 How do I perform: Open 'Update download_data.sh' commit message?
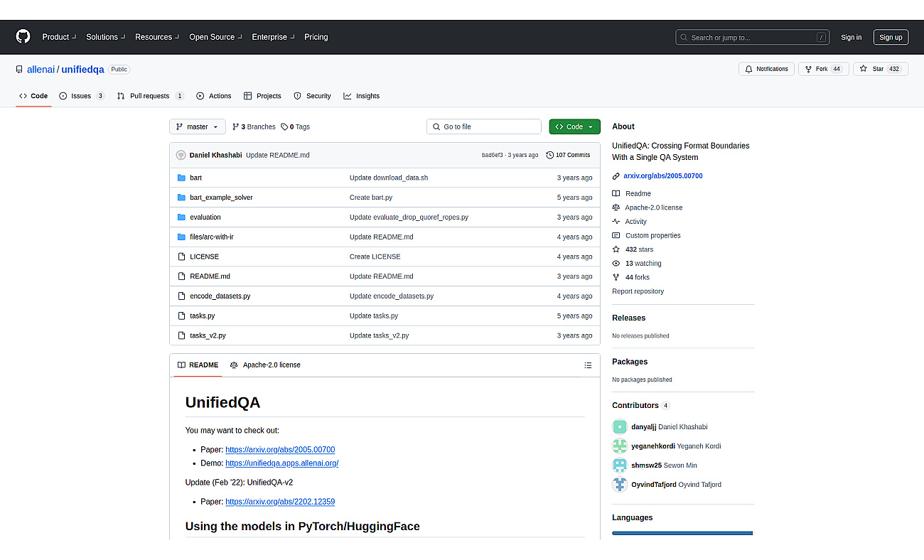pos(389,178)
